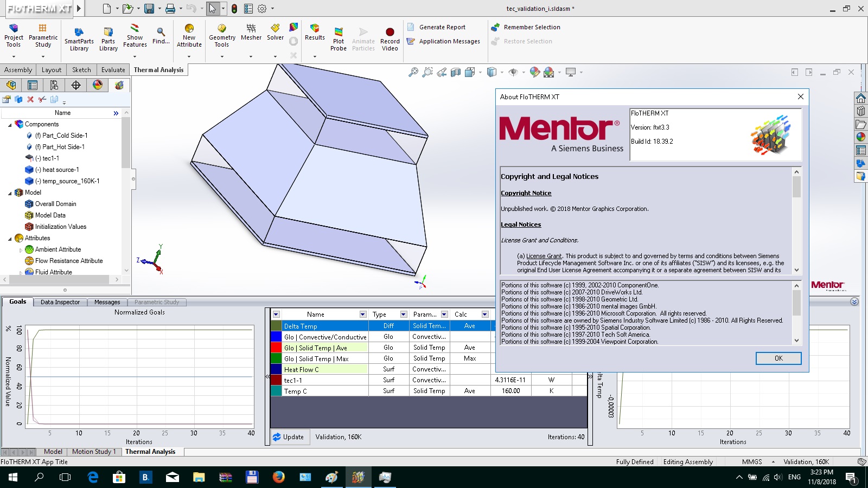
Task: Click the New Attribute button
Action: (x=189, y=36)
